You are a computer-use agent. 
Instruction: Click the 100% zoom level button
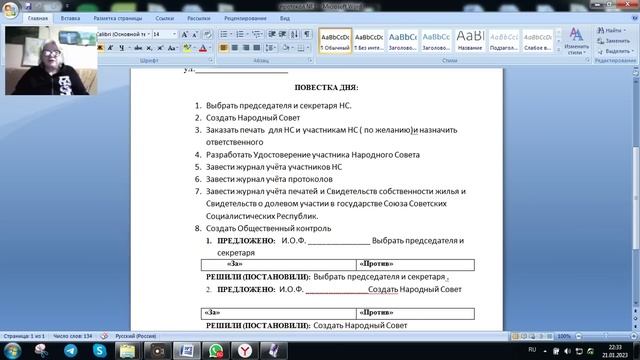[564, 336]
